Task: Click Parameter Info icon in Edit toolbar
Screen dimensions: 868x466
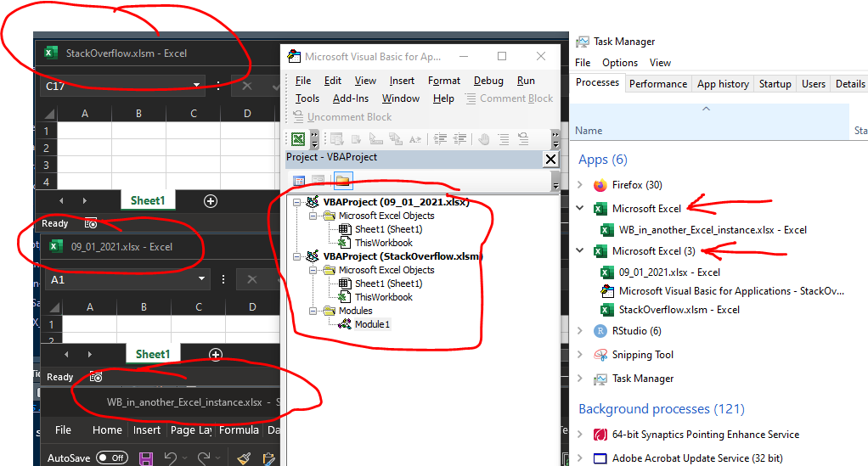Action: coord(395,139)
